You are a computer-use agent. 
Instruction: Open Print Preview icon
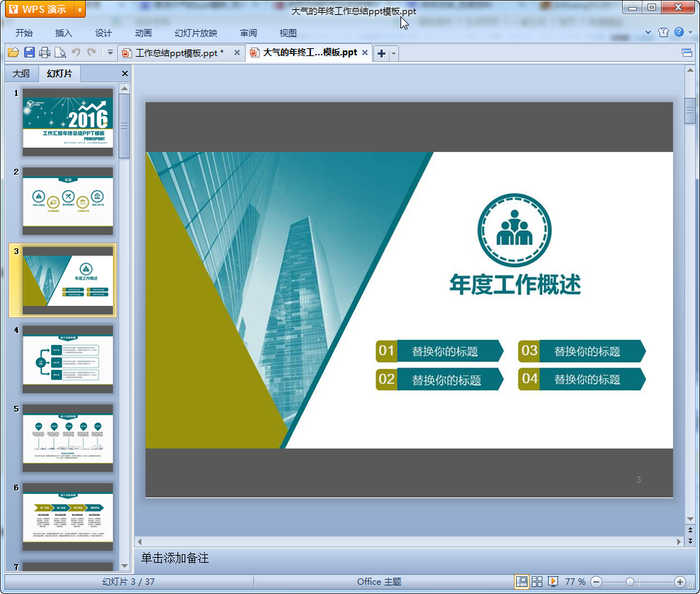[60, 53]
